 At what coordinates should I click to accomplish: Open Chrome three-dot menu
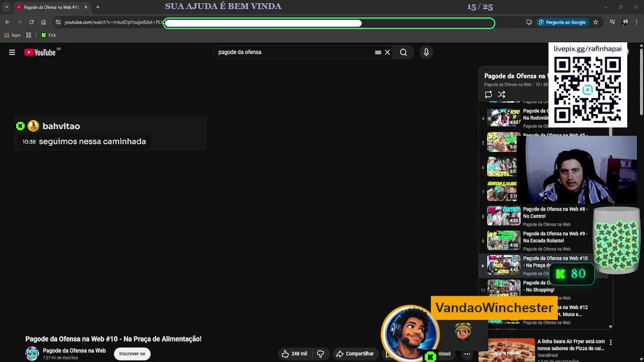637,22
